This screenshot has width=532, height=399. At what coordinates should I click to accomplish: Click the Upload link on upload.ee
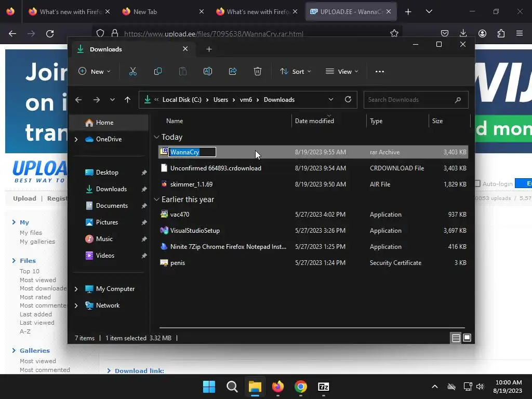point(24,198)
